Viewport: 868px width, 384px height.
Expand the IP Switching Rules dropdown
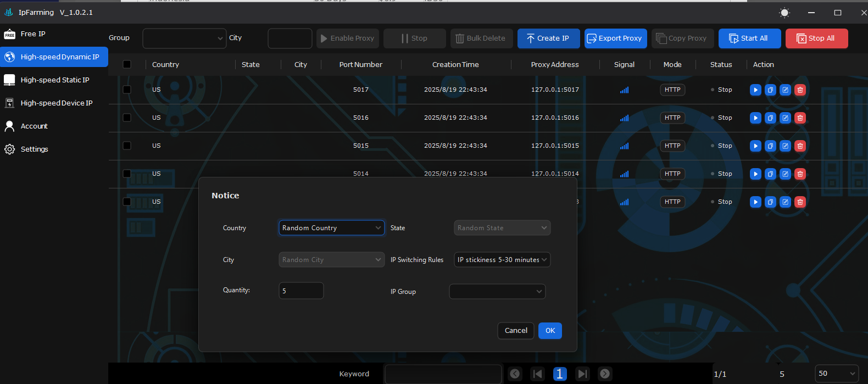[x=502, y=260]
